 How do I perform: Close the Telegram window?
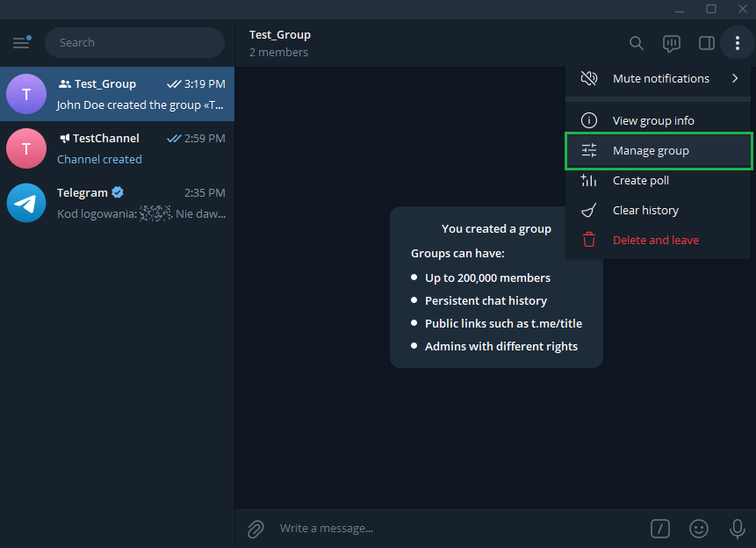743,9
